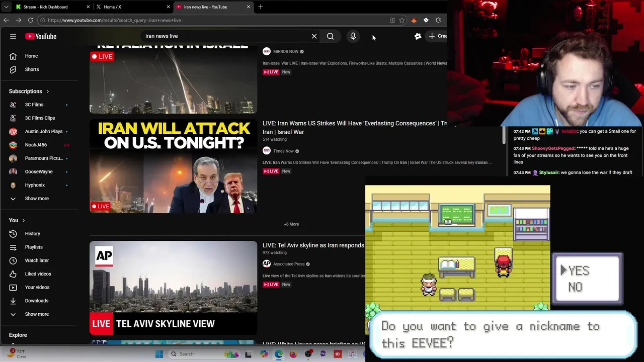
Task: Open the 3C Films subscription
Action: [x=34, y=105]
